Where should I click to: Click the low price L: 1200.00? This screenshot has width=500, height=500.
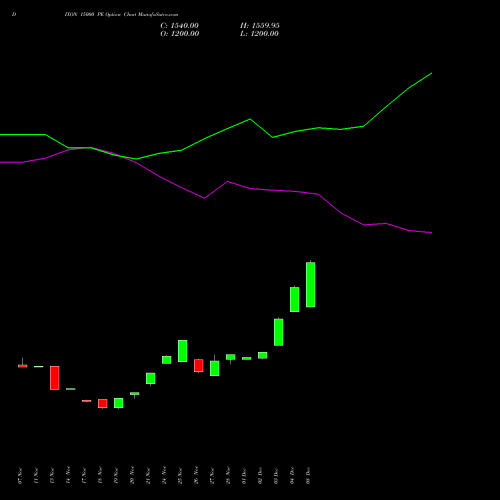click(x=259, y=34)
